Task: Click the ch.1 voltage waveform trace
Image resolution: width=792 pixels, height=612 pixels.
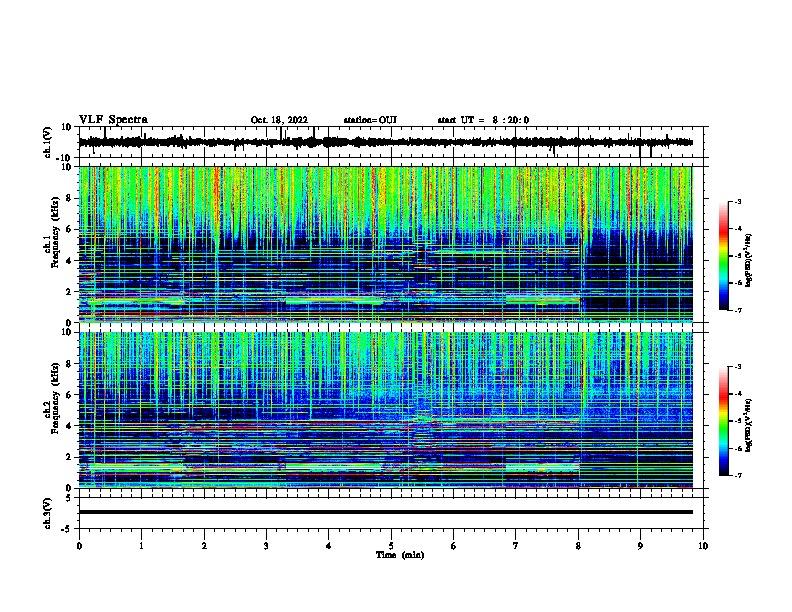Action: [x=385, y=142]
